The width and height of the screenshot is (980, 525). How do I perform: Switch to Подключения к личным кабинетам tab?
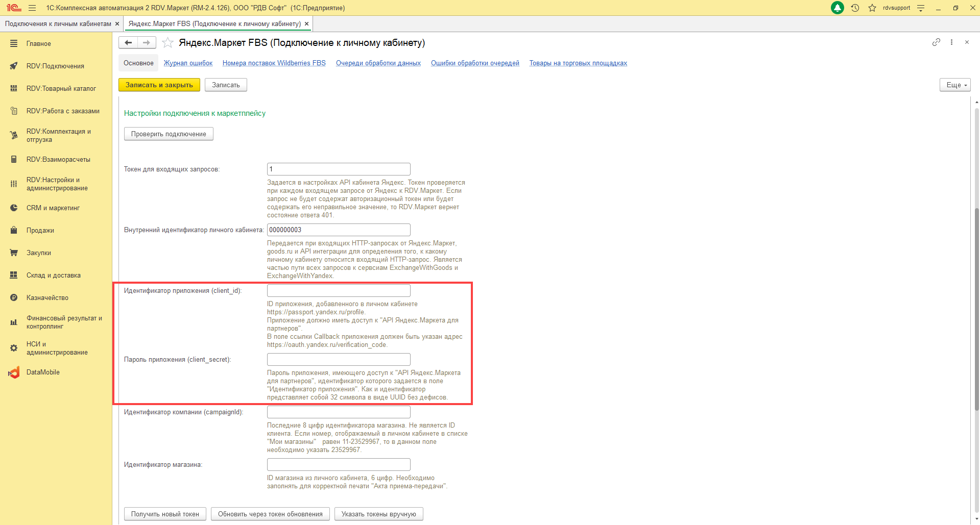coord(58,24)
